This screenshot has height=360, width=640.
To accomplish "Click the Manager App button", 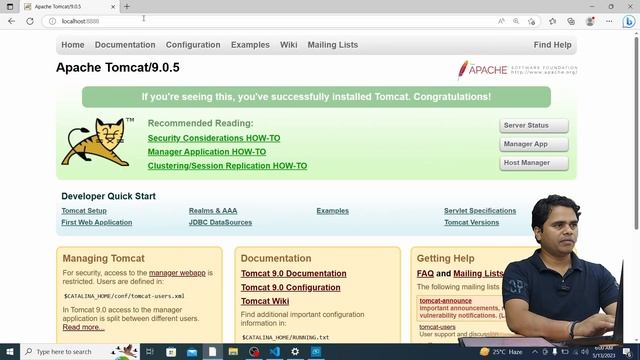I will coord(534,144).
